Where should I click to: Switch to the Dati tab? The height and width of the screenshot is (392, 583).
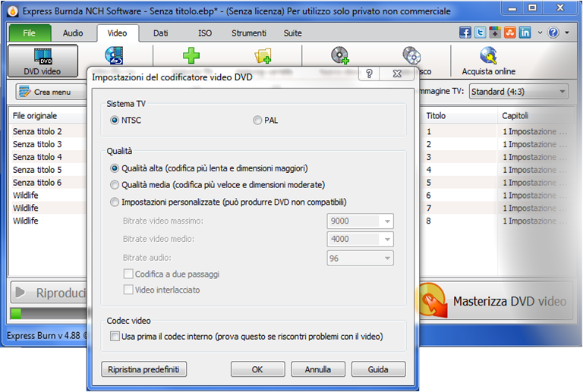point(161,33)
